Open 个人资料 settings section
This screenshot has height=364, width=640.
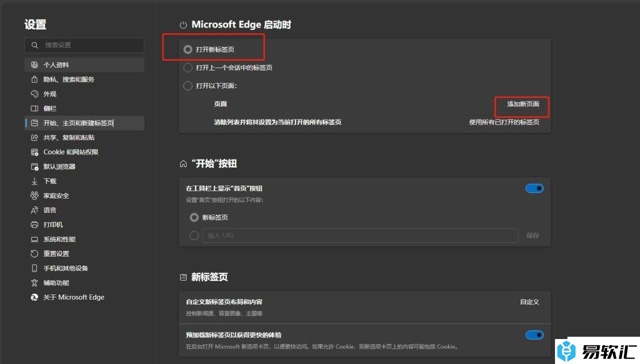84,65
